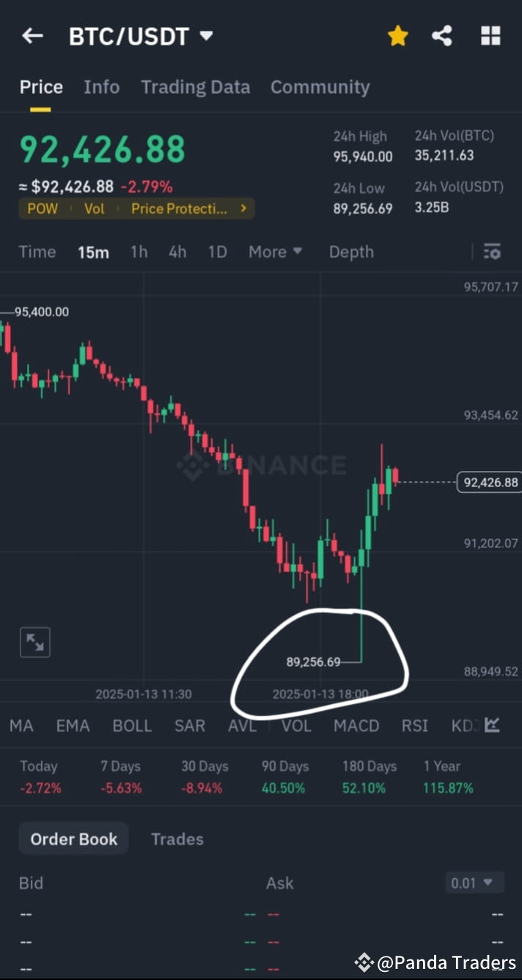Screen dimensions: 522x980
Task: Expand chart to fullscreen with the arrows icon
Action: (x=34, y=642)
